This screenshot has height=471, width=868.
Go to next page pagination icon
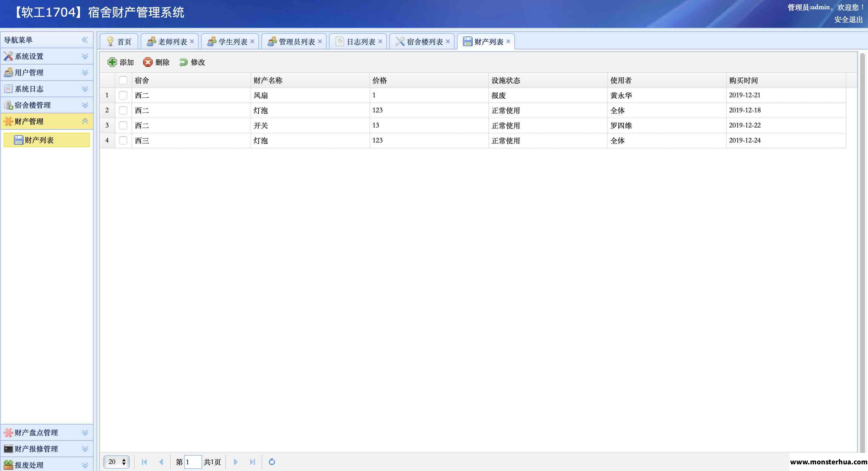(235, 462)
